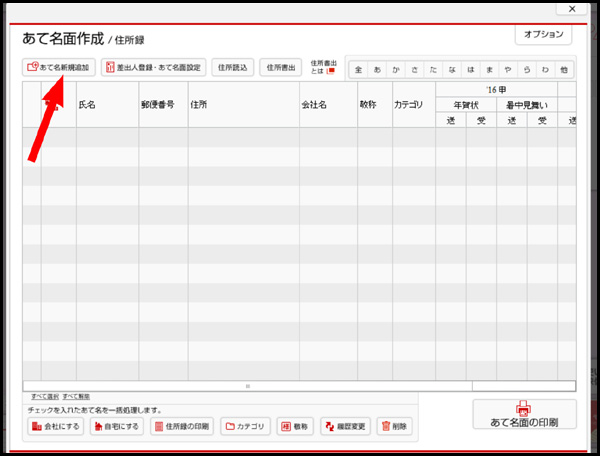Close the あて名面作成 window
Viewport: 600px width, 456px height.
click(x=572, y=8)
